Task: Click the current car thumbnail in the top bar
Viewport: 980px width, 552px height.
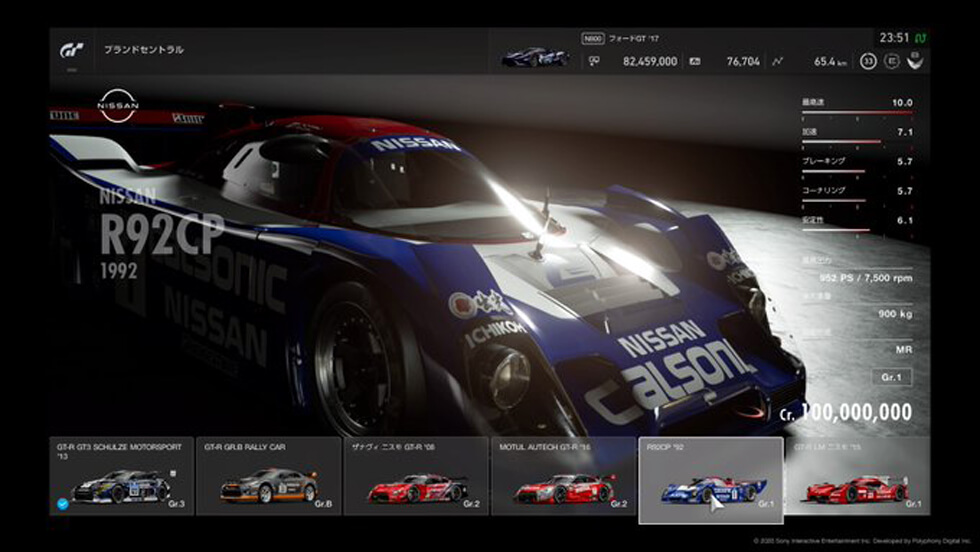Action: 534,57
